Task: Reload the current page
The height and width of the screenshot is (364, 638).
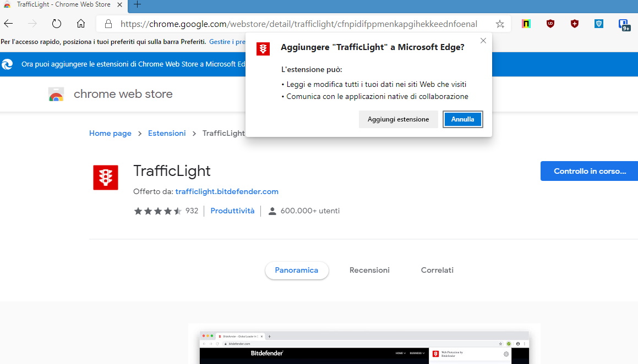Action: click(x=57, y=24)
